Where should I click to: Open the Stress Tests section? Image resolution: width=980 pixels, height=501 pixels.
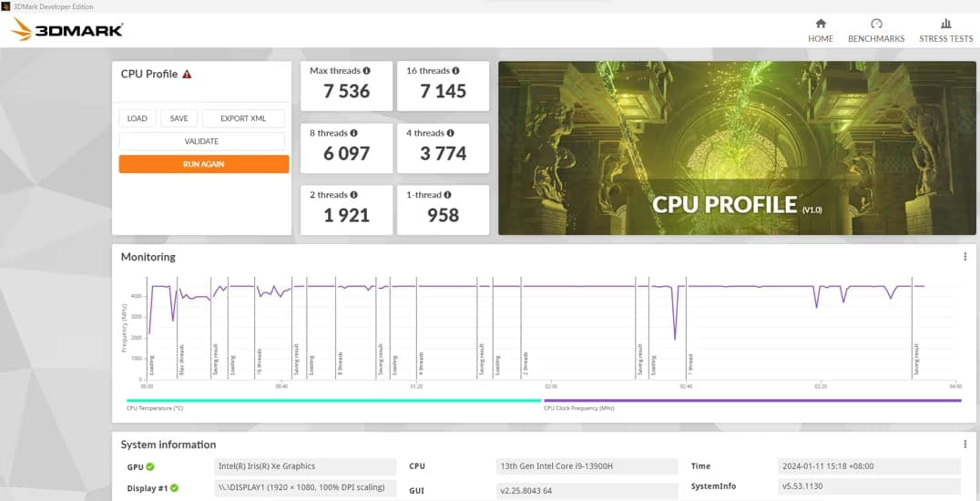click(945, 31)
